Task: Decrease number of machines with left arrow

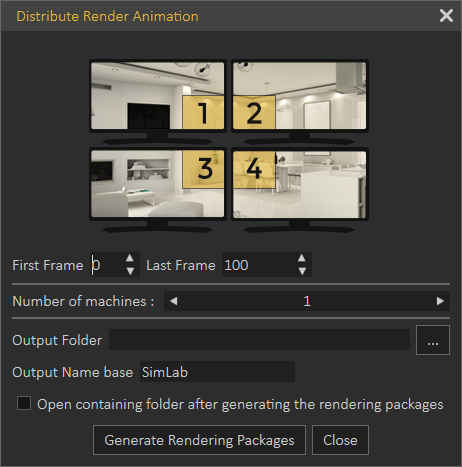Action: pyautogui.click(x=173, y=301)
